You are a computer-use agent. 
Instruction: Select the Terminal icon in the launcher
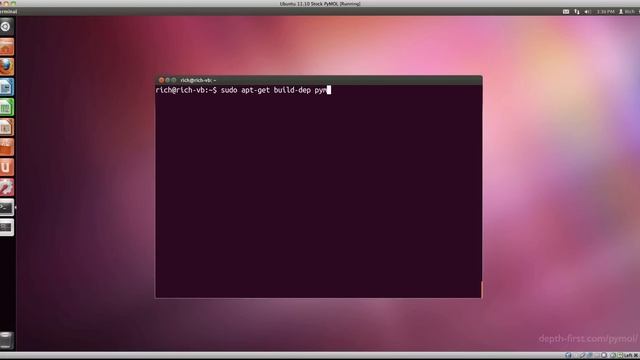coord(7,207)
